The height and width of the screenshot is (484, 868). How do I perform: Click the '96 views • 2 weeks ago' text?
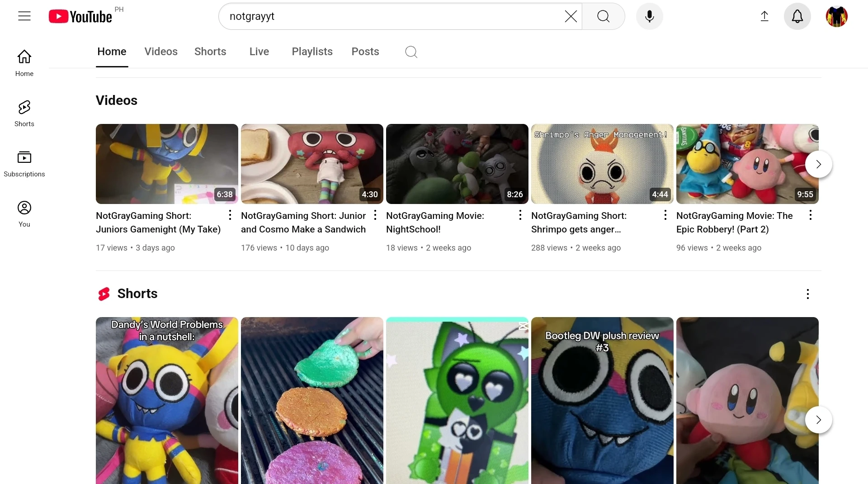719,248
